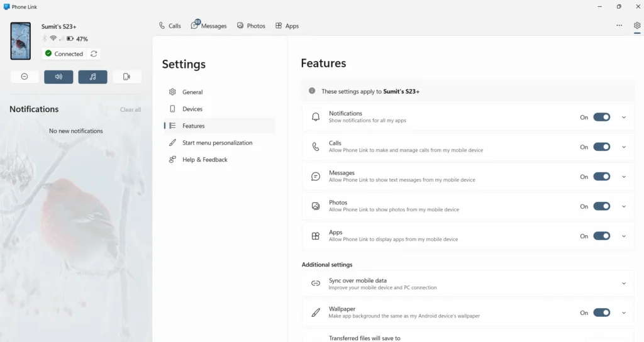Click the No new notifications text
Screen dimensions: 644x342
pyautogui.click(x=76, y=131)
